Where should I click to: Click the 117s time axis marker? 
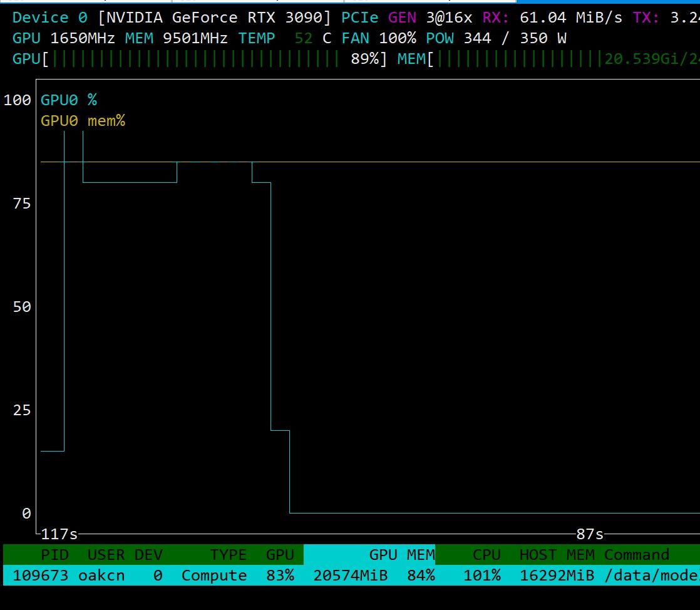click(x=59, y=534)
